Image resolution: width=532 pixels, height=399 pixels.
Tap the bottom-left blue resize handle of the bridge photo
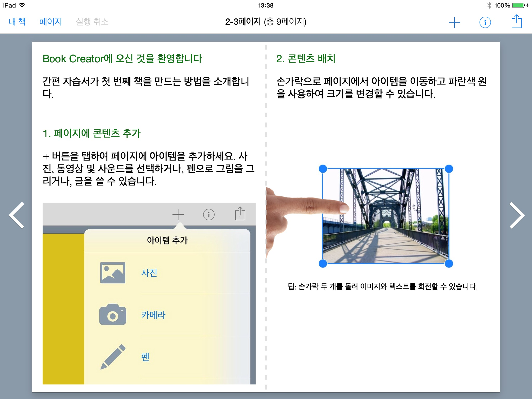[x=323, y=264]
